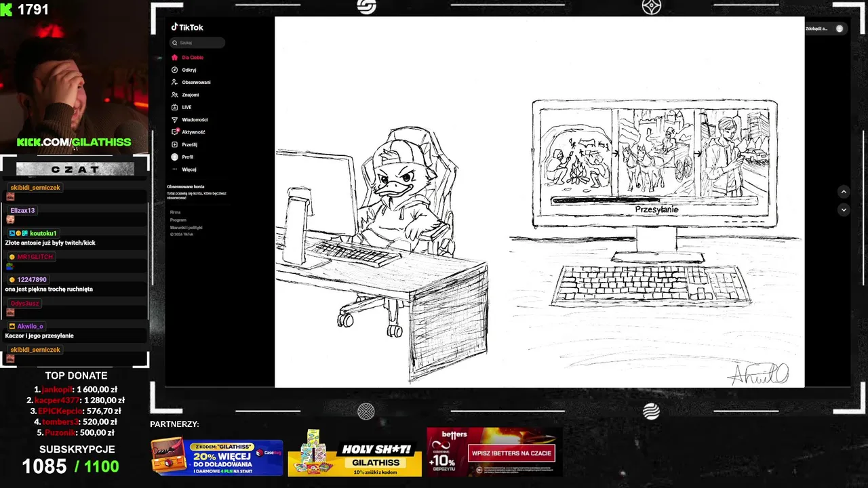Viewport: 868px width, 488px height.
Task: Open Wiadomości messages
Action: 195,120
